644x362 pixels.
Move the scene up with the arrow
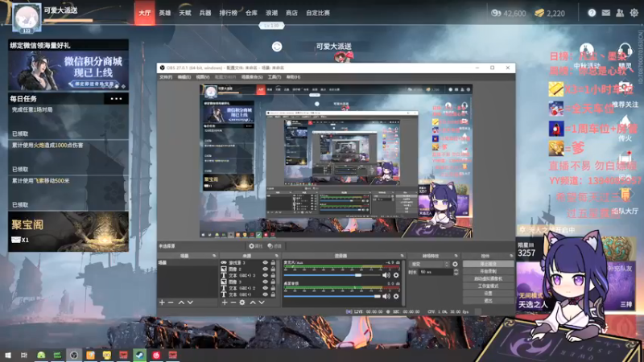pos(181,302)
